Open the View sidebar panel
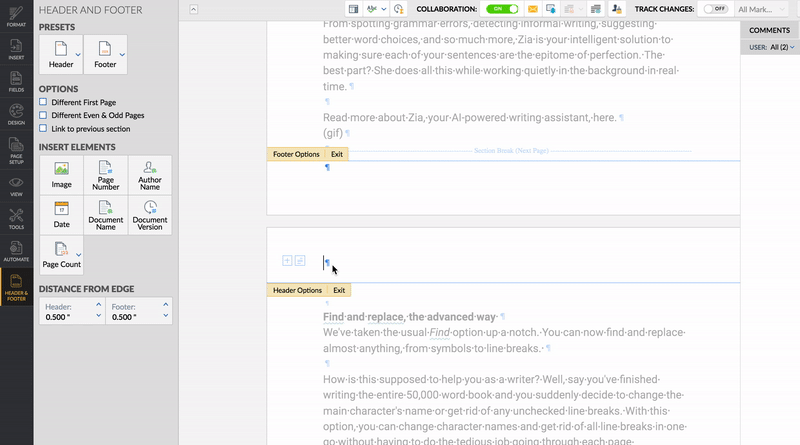800x445 pixels. coord(16,187)
